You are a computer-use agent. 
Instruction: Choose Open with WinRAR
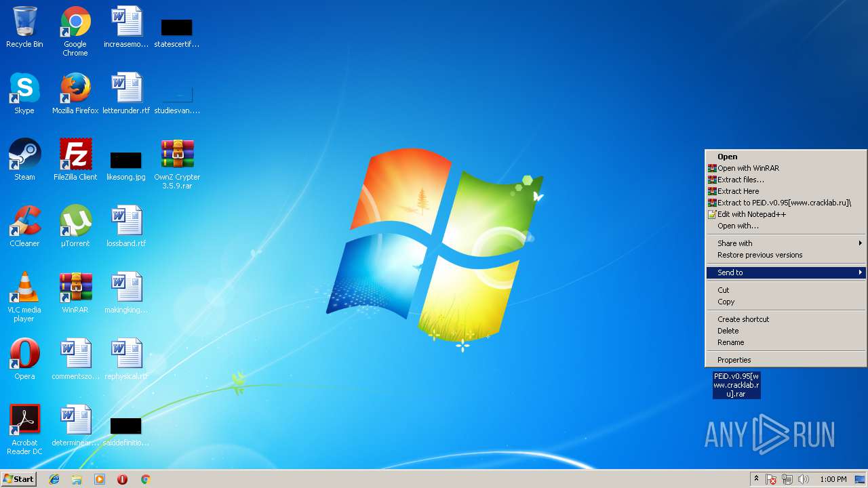coord(786,168)
